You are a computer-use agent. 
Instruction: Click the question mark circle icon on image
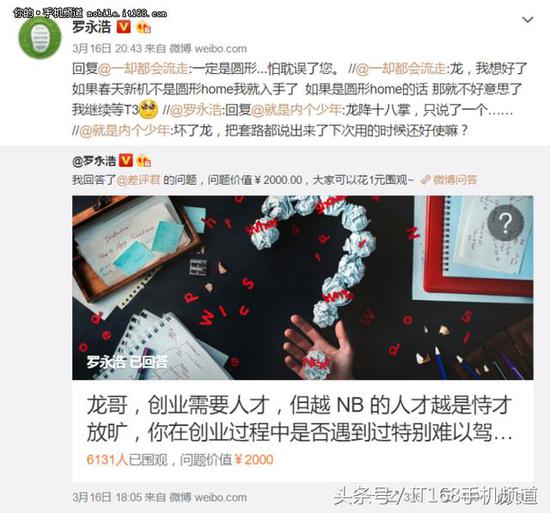click(x=506, y=222)
